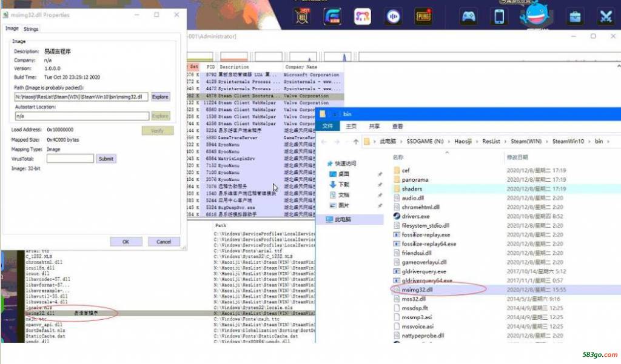Open the HOT shield game icon in top bar
The height and width of the screenshot is (364, 621).
coord(302,16)
